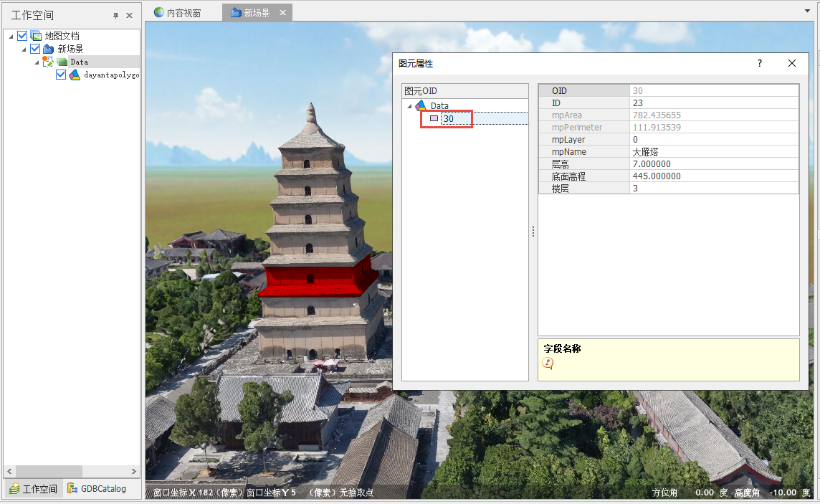The width and height of the screenshot is (820, 504).
Task: Click the workspace panel horizontal scrollbar right arrow
Action: click(x=134, y=471)
